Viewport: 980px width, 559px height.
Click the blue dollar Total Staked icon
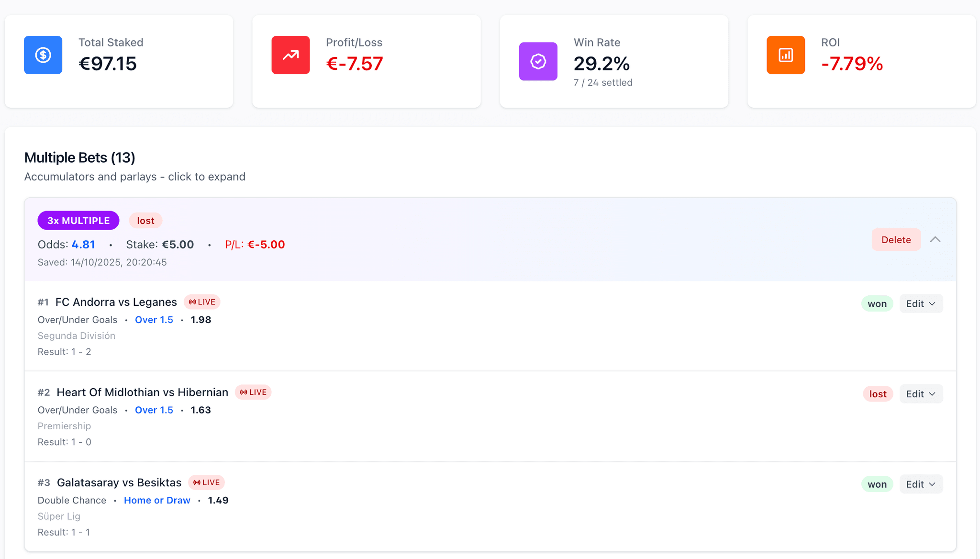(43, 55)
